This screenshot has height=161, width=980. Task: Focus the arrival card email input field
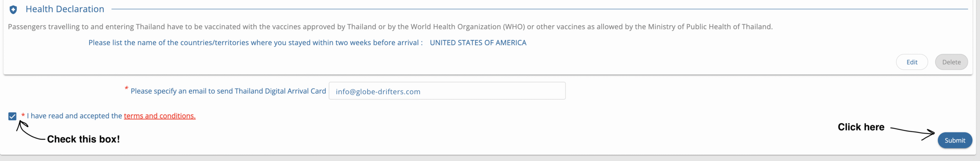(x=447, y=91)
